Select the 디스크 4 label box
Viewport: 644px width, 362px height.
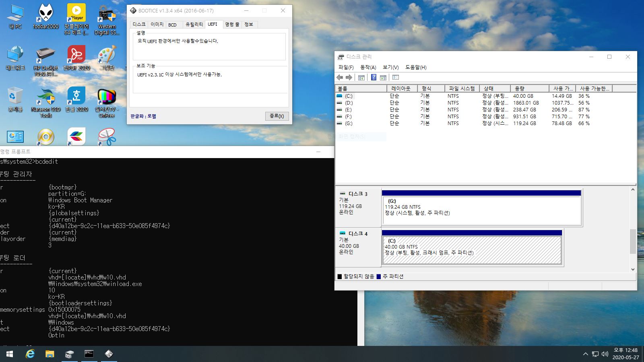358,247
